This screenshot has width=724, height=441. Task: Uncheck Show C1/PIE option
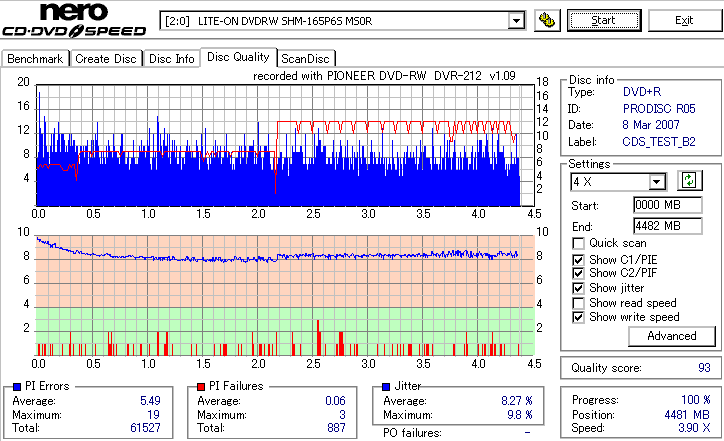(x=578, y=260)
